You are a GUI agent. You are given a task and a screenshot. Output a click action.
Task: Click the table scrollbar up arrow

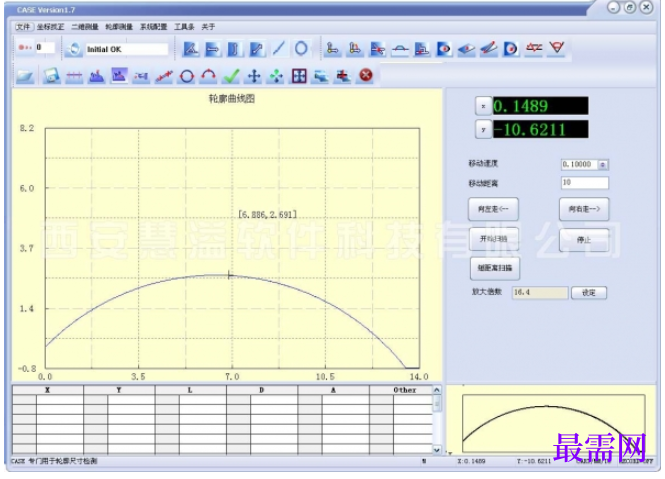[x=437, y=390]
